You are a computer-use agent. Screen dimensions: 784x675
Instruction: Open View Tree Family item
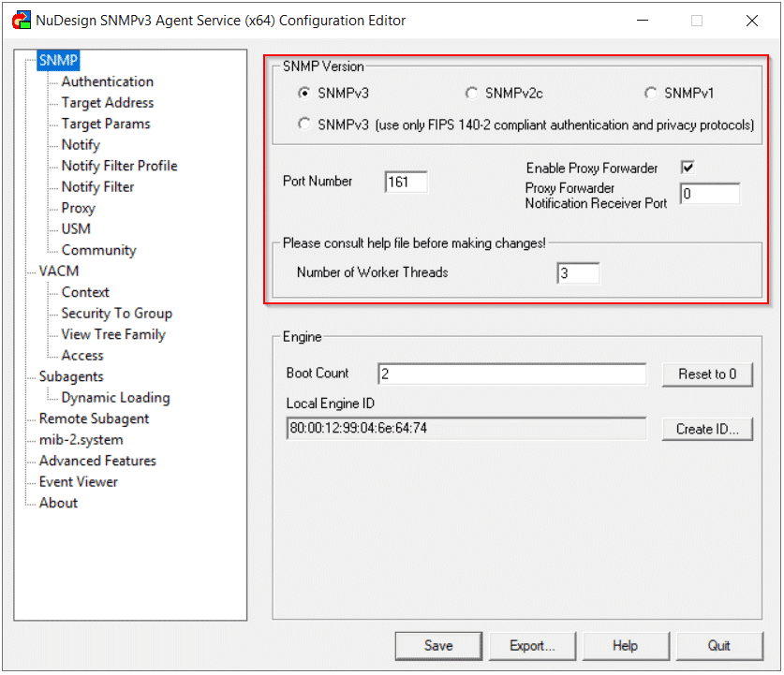pos(113,334)
